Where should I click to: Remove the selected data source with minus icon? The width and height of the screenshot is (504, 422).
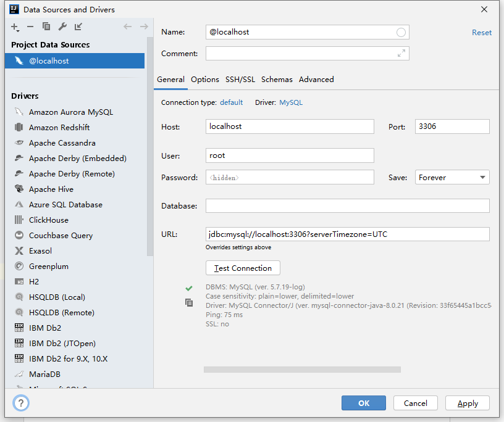pyautogui.click(x=30, y=27)
